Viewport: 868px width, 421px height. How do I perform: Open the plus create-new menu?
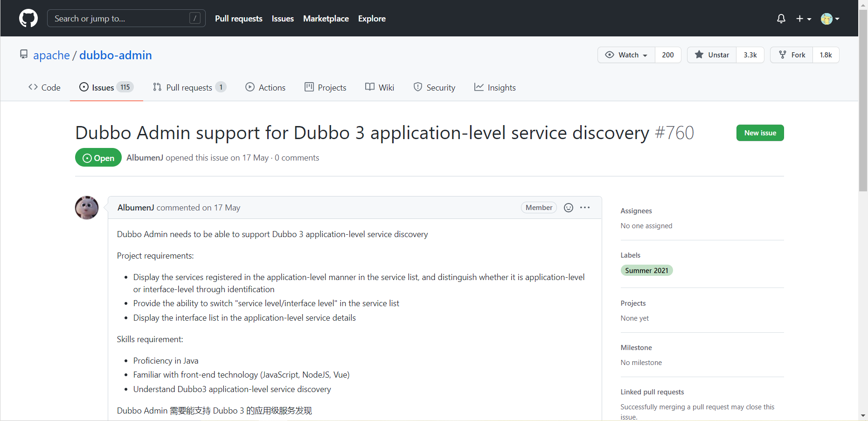[804, 19]
